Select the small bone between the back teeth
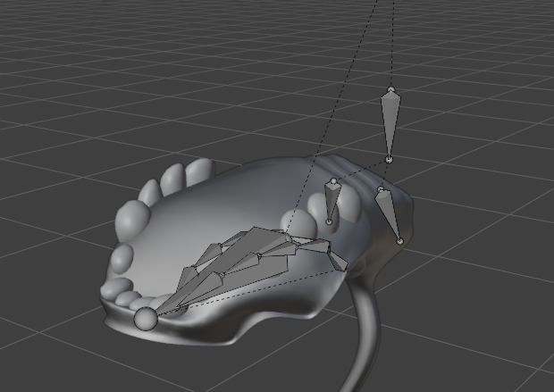Viewport: 554px width, 392px height. coord(332,202)
